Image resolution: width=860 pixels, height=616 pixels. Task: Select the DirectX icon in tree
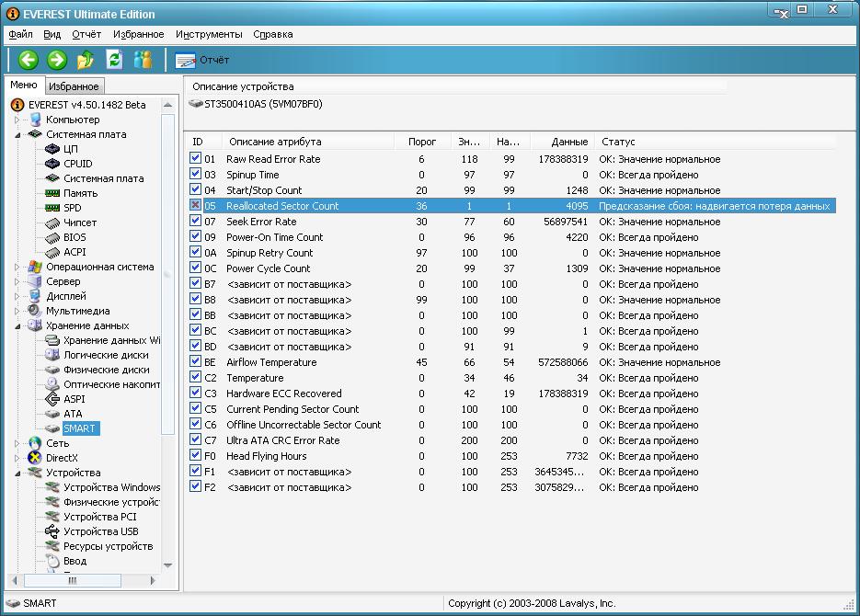pos(35,458)
